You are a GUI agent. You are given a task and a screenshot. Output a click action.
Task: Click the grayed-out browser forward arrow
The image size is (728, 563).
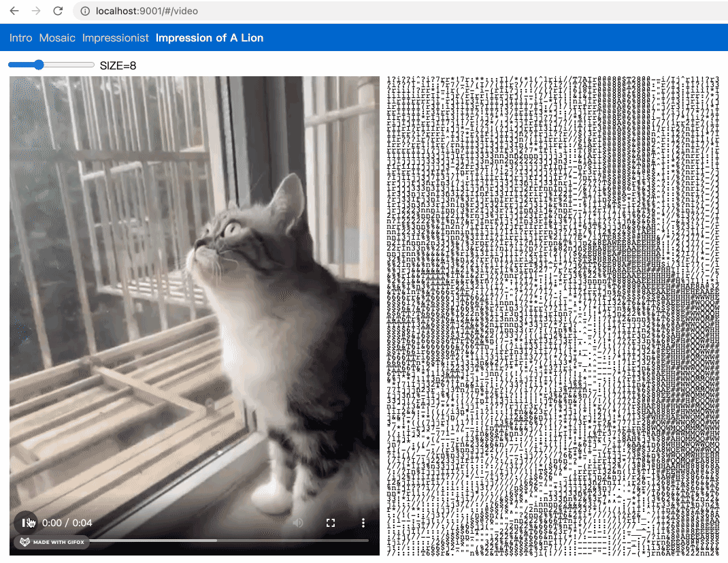click(x=36, y=11)
